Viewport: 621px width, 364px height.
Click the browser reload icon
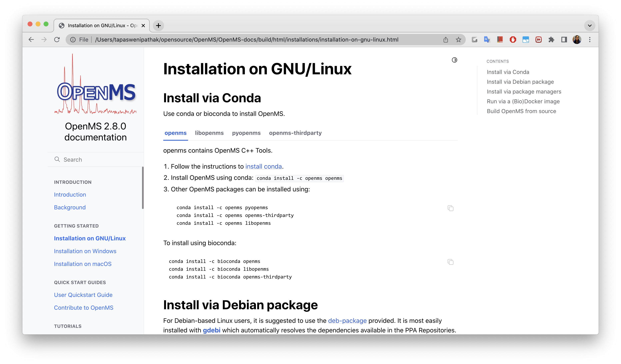tap(57, 40)
